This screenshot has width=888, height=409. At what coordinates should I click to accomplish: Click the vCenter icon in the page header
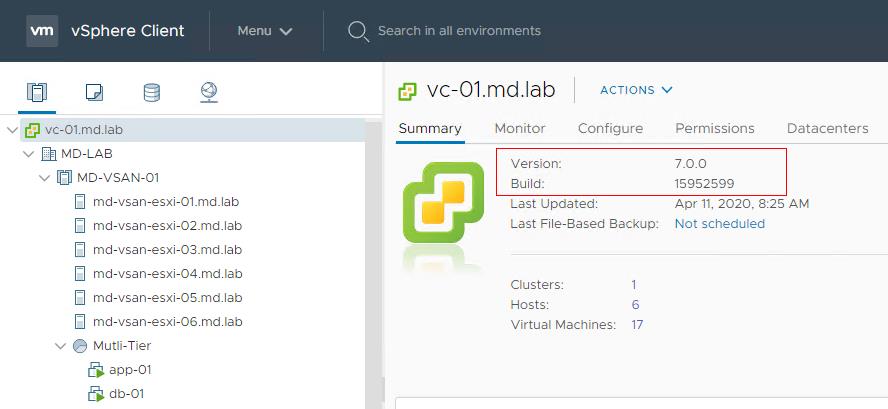407,91
